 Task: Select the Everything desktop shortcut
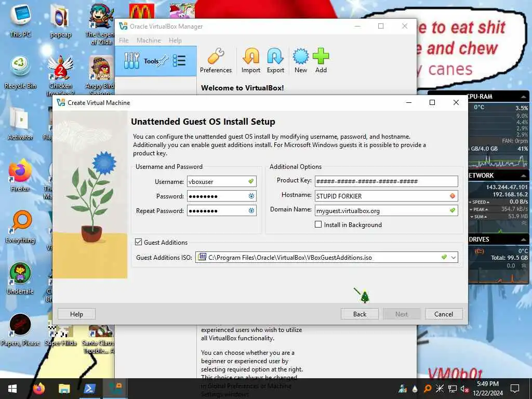tap(20, 228)
